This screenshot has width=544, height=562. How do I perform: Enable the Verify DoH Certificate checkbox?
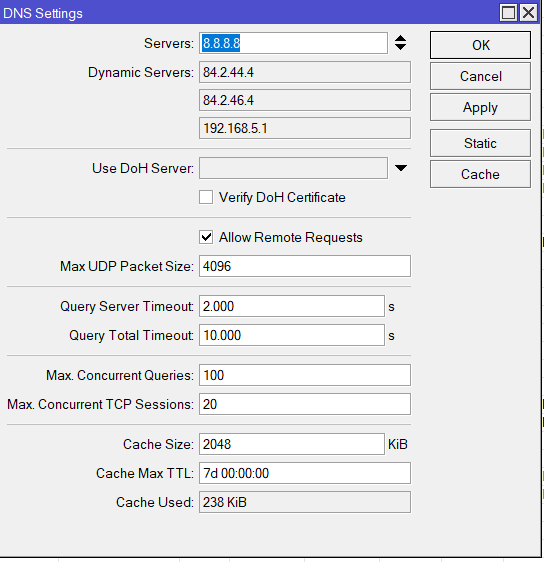click(x=206, y=197)
